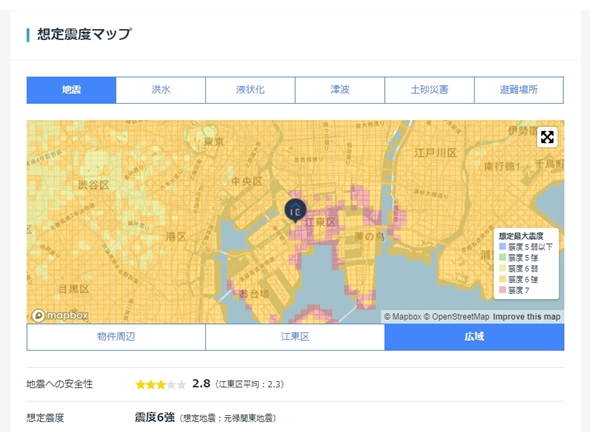
Task: Click the 江東区平均：2.3 text
Action: (249, 384)
